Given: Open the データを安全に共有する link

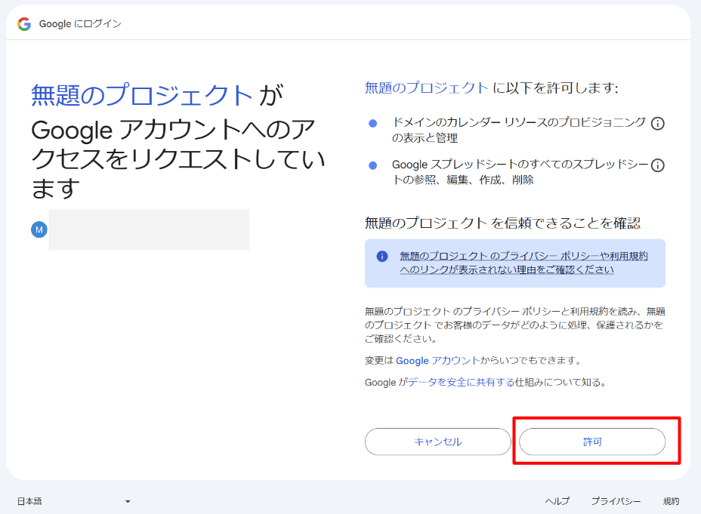Looking at the screenshot, I should (x=461, y=382).
